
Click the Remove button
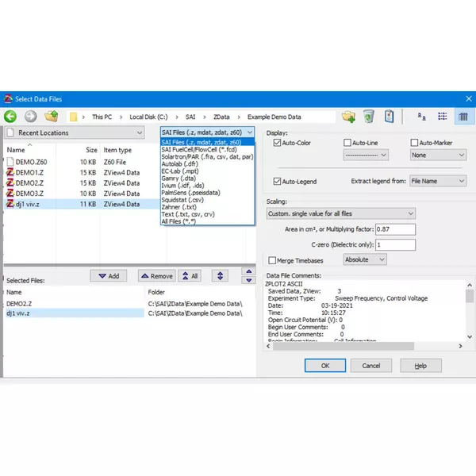(157, 275)
